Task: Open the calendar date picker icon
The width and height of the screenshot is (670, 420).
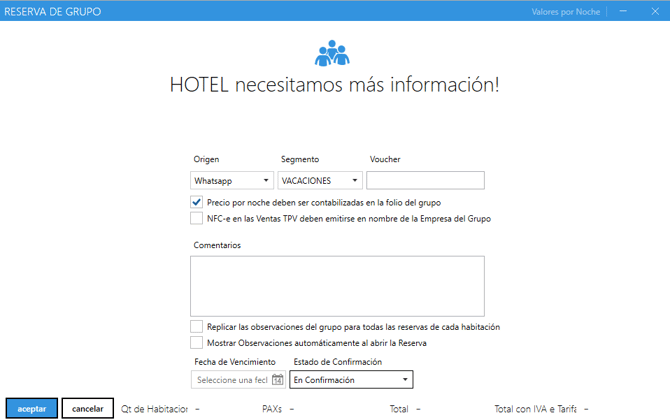Action: (x=277, y=380)
